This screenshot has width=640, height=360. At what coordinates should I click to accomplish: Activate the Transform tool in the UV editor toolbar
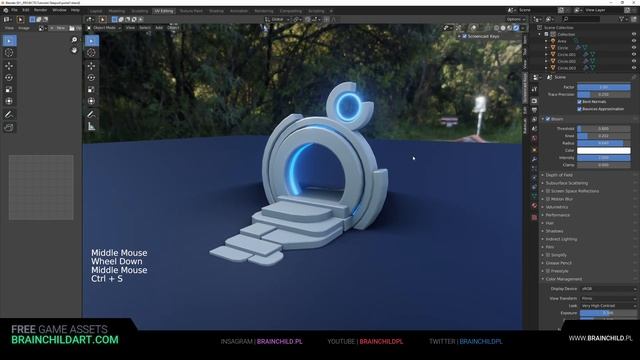tap(9, 101)
